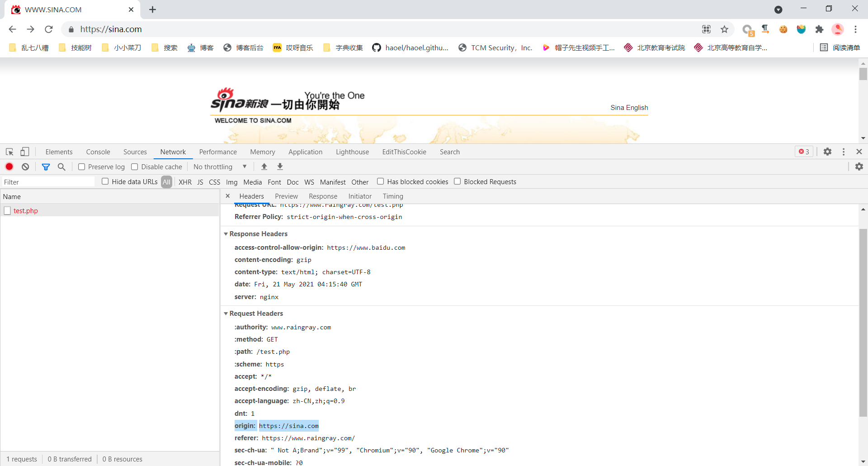Open the Sources panel

(135, 152)
